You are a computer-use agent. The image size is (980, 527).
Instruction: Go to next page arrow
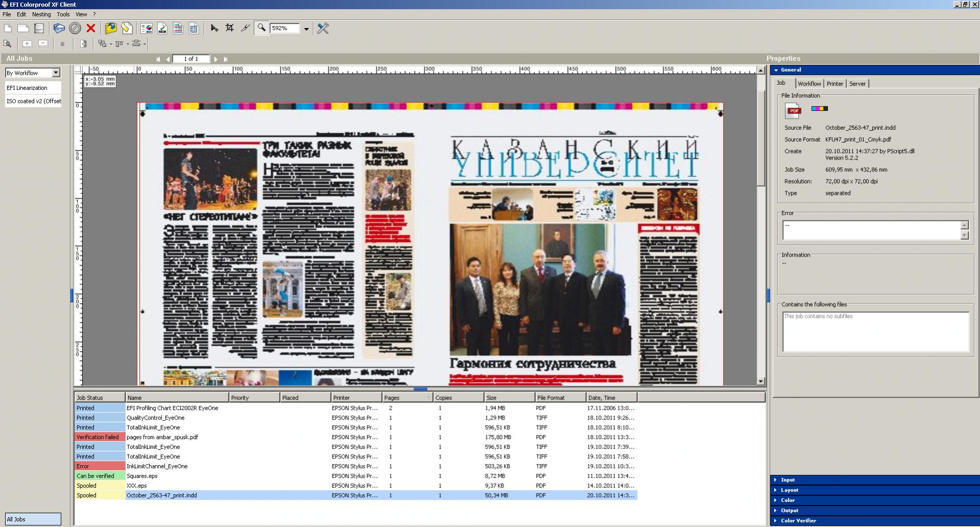coord(216,59)
